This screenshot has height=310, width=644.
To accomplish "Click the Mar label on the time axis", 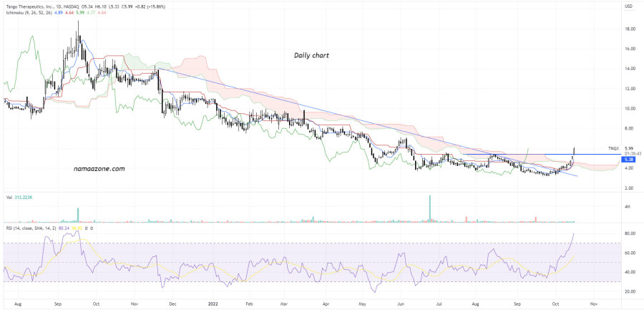I will pos(284,306).
